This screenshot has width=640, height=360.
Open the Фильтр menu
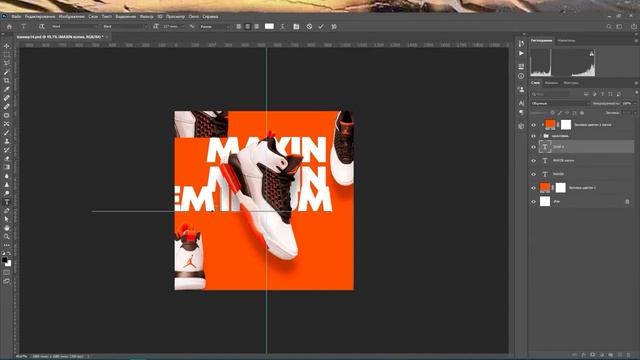click(147, 17)
